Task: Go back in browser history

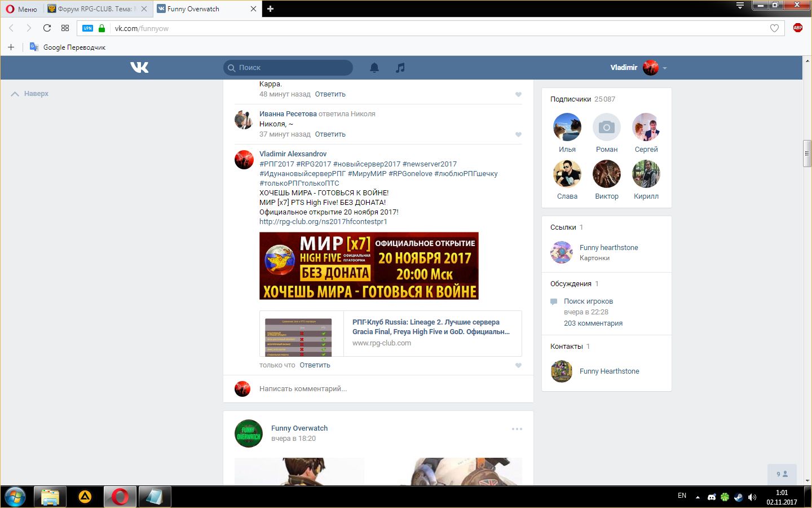Action: [11, 28]
